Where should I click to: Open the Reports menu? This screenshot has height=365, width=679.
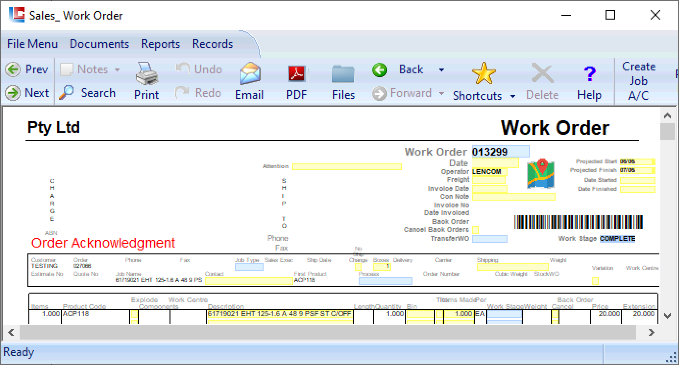coord(160,44)
